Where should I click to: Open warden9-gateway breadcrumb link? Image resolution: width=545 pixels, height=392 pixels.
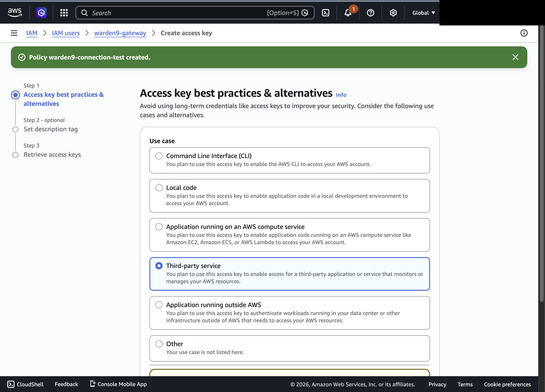[120, 33]
